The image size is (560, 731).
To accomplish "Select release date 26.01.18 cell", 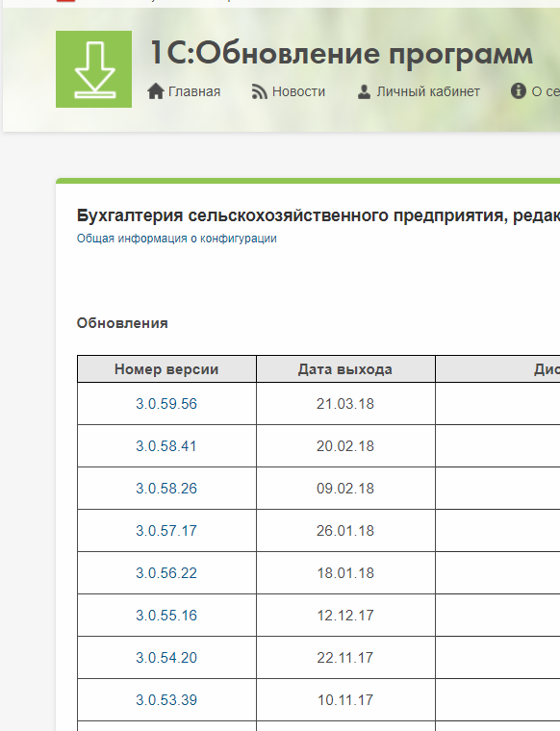I will pos(345,531).
